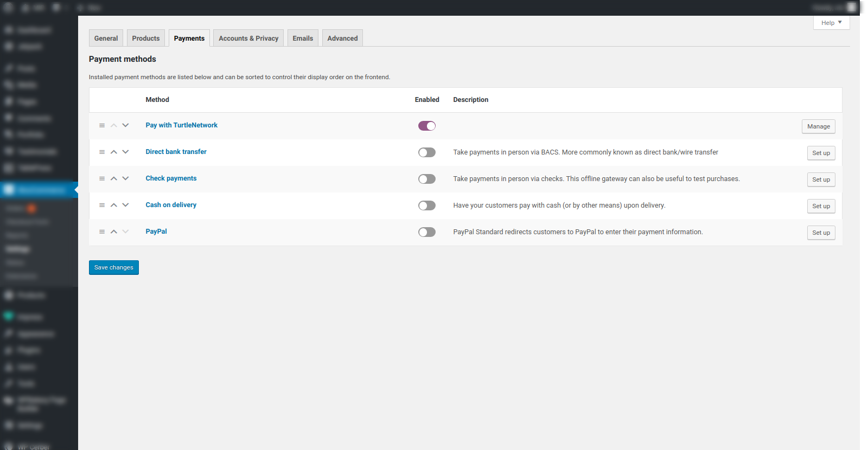Move Direct bank transfer down

coord(125,152)
